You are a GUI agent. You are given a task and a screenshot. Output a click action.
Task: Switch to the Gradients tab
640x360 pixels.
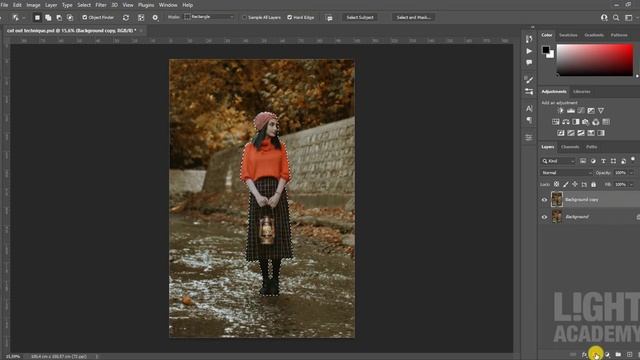coord(594,35)
